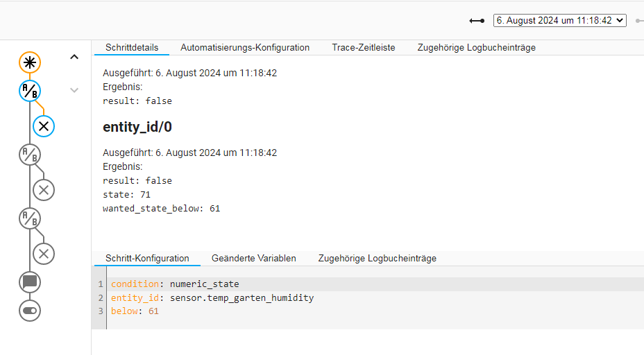Select the X node below second condition
This screenshot has width=644, height=355.
coord(44,190)
